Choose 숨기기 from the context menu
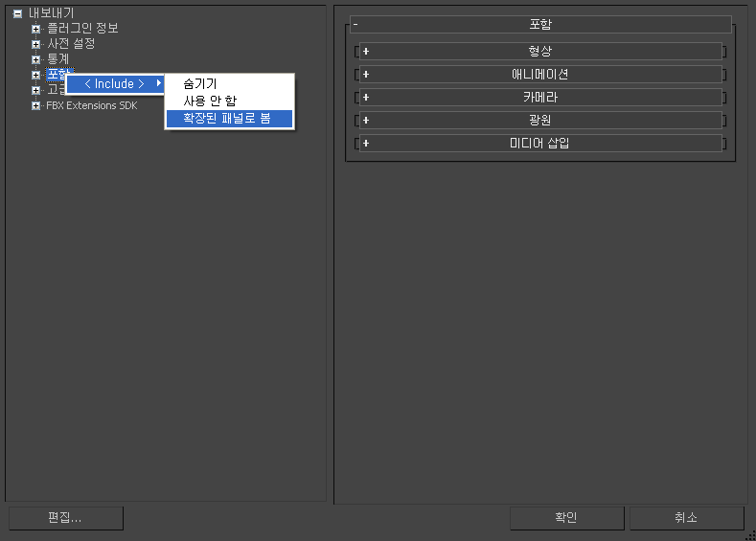This screenshot has height=541, width=756. [230, 84]
